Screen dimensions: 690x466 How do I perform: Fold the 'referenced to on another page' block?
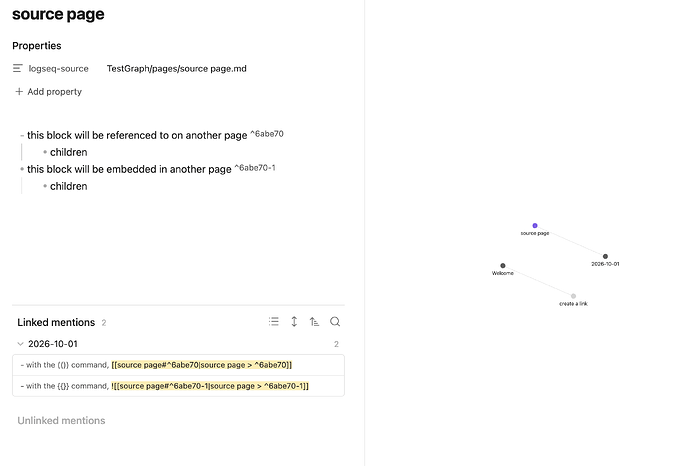point(22,136)
